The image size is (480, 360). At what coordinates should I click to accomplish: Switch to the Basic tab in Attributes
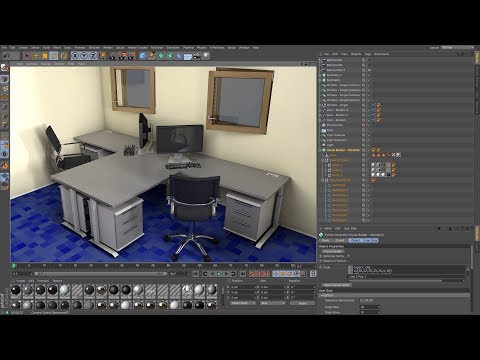coord(326,240)
